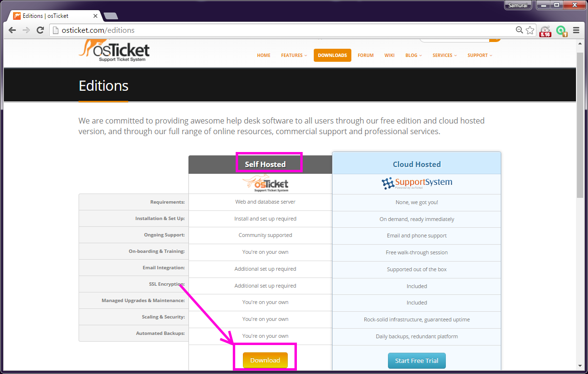Open the WIKI link in the navigation

click(389, 55)
